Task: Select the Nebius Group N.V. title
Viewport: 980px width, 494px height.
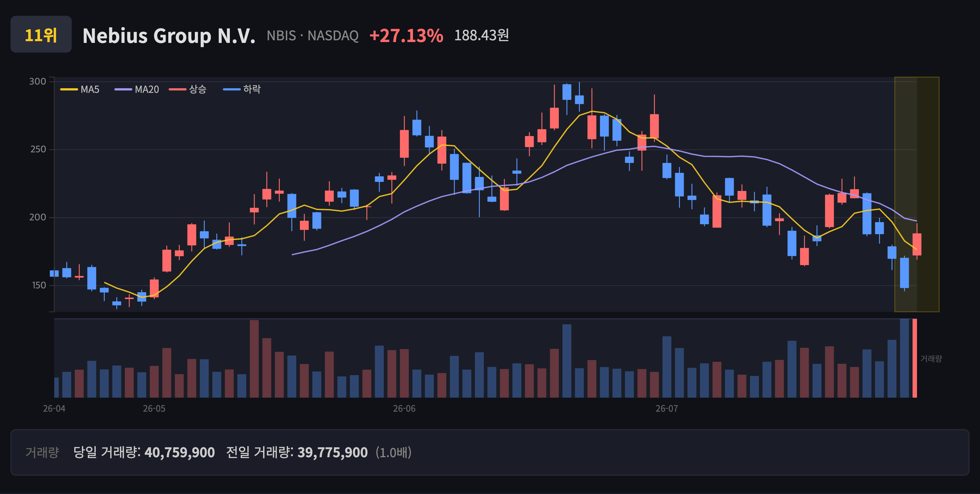Action: tap(169, 35)
